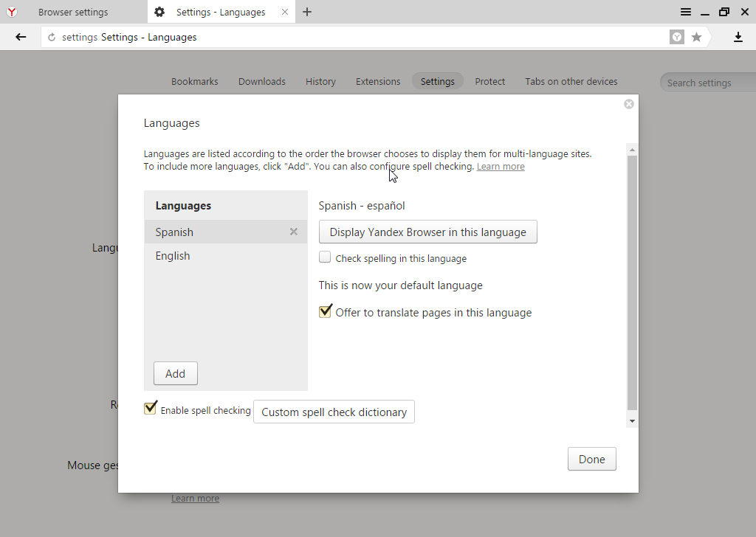
Task: Open the Bookmarks section
Action: point(195,81)
